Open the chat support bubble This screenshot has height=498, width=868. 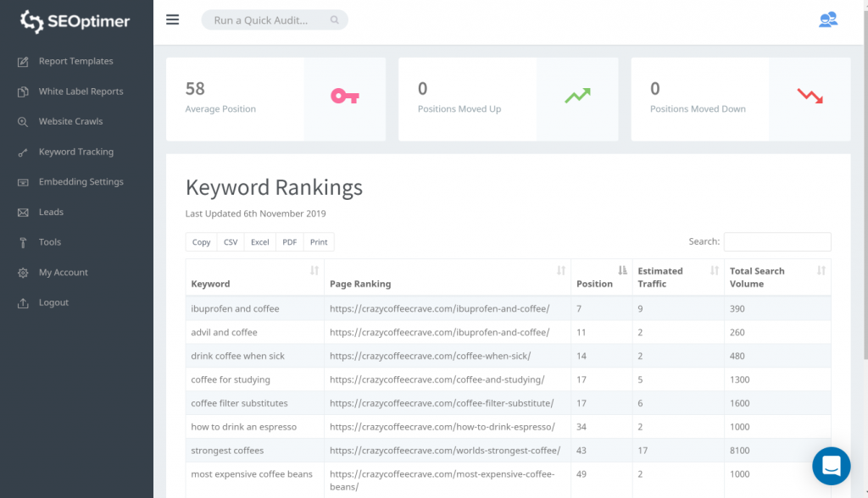coord(831,466)
